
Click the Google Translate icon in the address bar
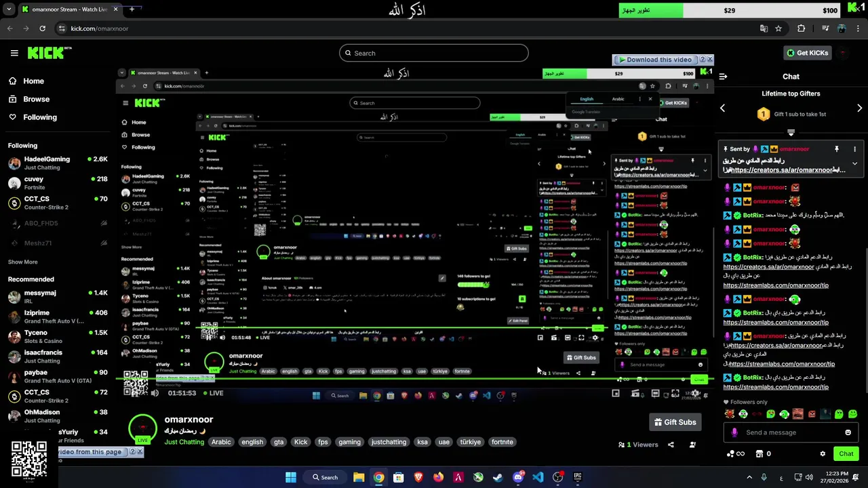(x=764, y=28)
